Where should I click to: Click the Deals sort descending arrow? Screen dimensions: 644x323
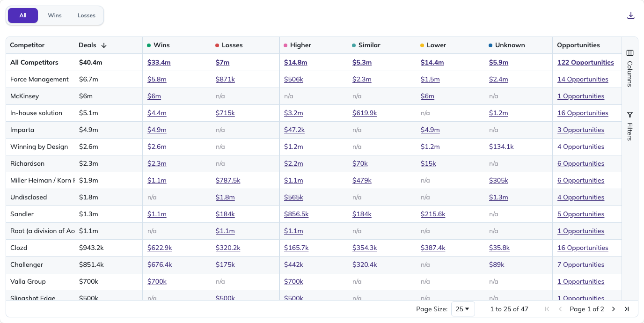(x=104, y=45)
